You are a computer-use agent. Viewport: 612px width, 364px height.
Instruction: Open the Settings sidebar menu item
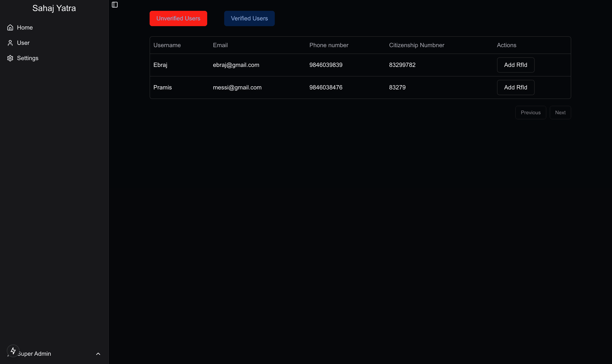54,58
